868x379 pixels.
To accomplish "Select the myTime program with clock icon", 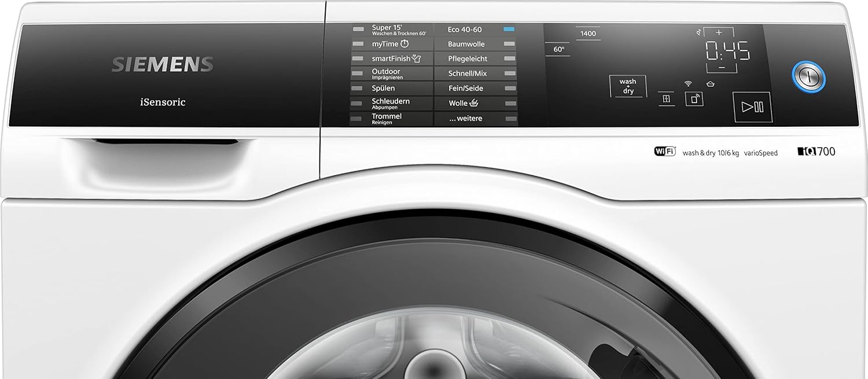I will coord(391,44).
